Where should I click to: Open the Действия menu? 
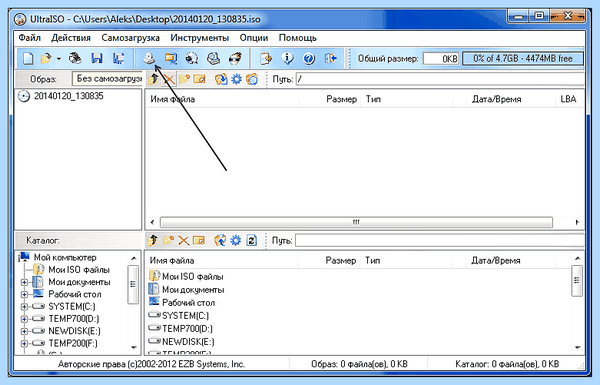71,38
